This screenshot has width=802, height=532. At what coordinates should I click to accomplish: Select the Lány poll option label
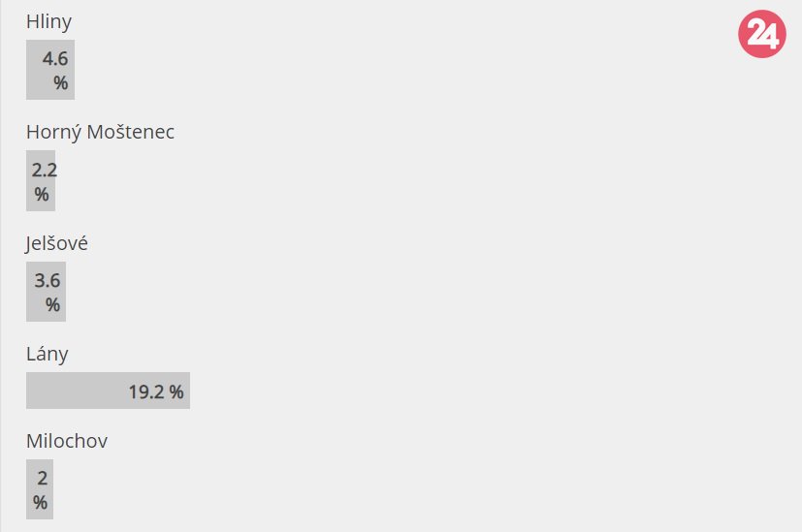[47, 354]
